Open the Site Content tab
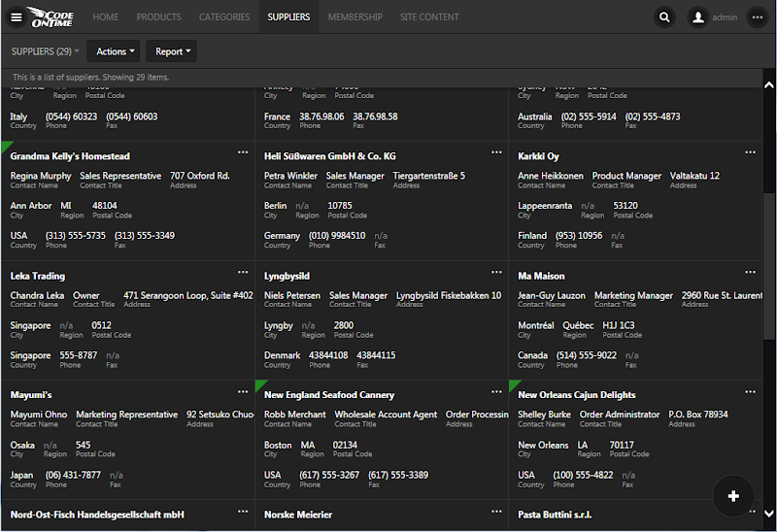This screenshot has width=777, height=532. pos(429,17)
